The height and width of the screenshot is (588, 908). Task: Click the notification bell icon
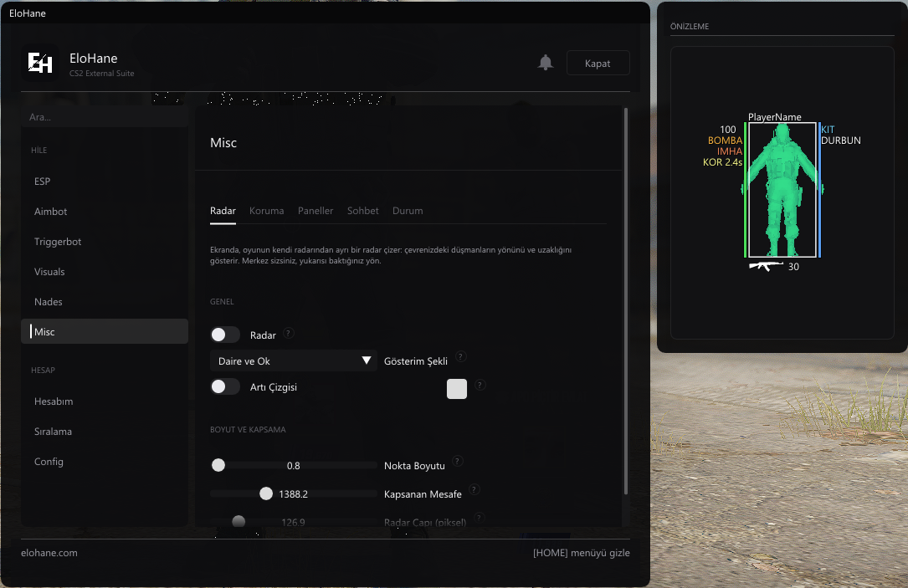546,63
